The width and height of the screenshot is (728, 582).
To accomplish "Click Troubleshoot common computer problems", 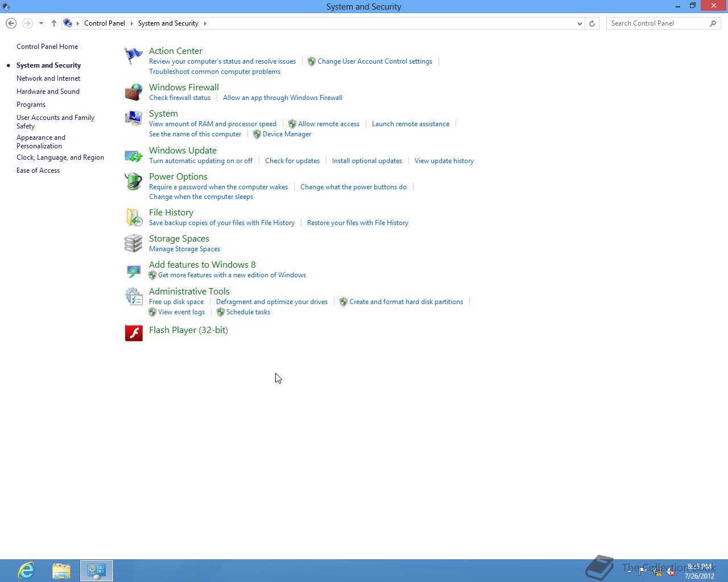I will (x=214, y=72).
